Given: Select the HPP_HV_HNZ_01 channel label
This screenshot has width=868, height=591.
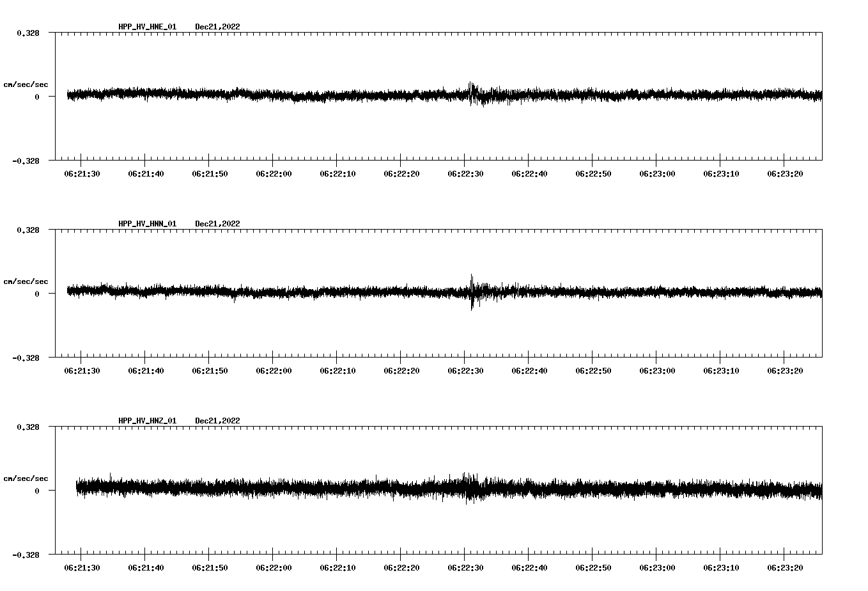Looking at the screenshot, I should point(147,421).
